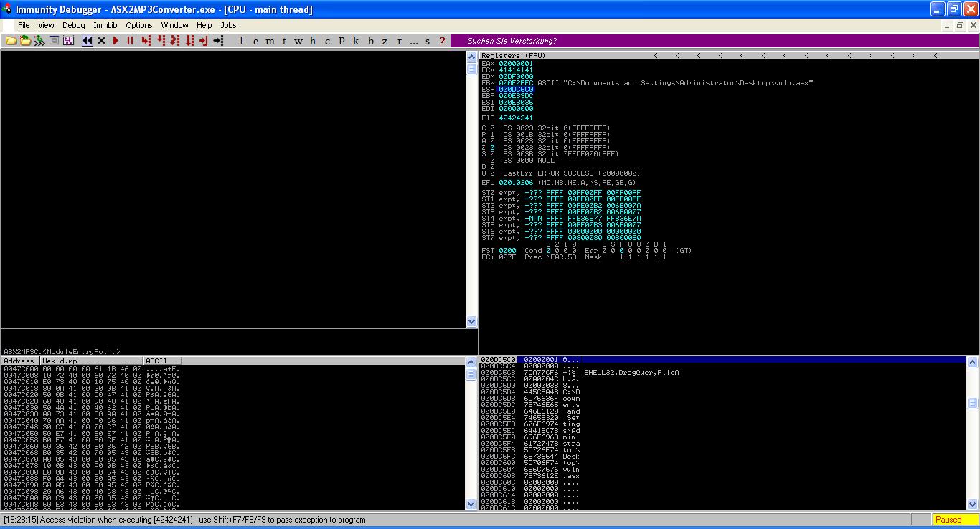Show Memory map with 'm' button
This screenshot has height=529, width=980.
click(270, 41)
